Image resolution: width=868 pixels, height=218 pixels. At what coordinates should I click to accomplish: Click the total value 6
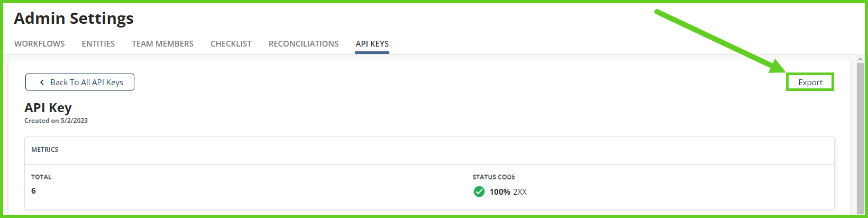pyautogui.click(x=33, y=191)
